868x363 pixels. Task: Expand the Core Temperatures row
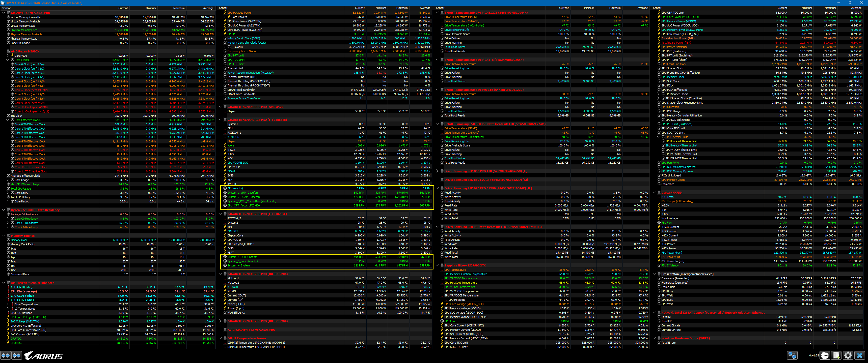(x=8, y=304)
